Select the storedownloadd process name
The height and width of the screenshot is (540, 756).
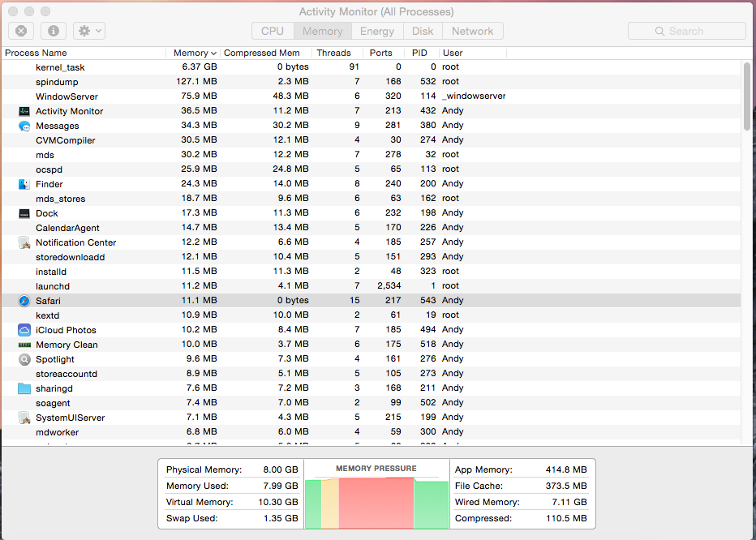click(71, 257)
